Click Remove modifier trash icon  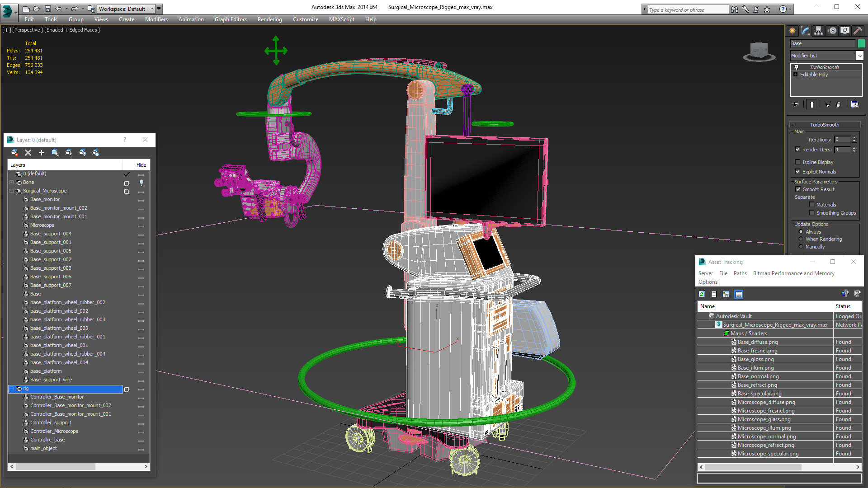pos(839,104)
